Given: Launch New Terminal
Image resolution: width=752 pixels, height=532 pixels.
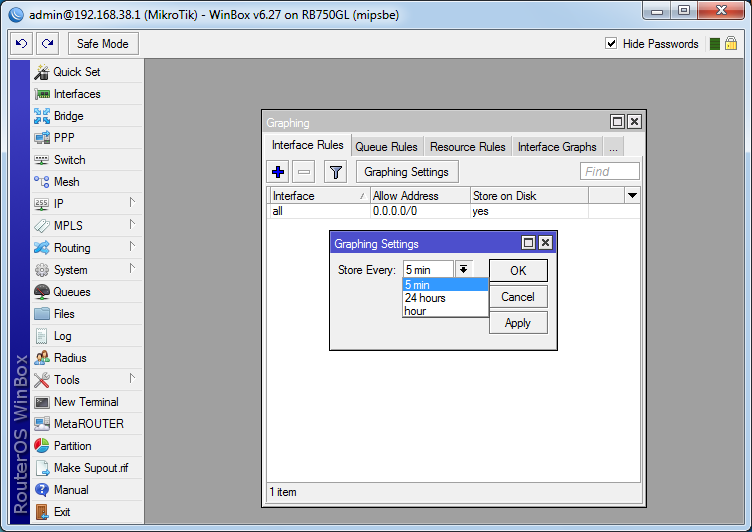Looking at the screenshot, I should pyautogui.click(x=87, y=402).
